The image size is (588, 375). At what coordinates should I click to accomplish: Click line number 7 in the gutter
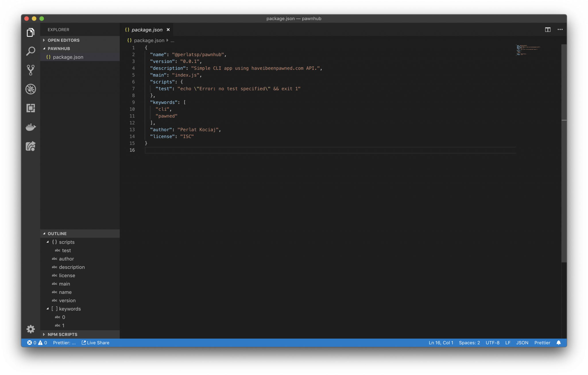133,89
